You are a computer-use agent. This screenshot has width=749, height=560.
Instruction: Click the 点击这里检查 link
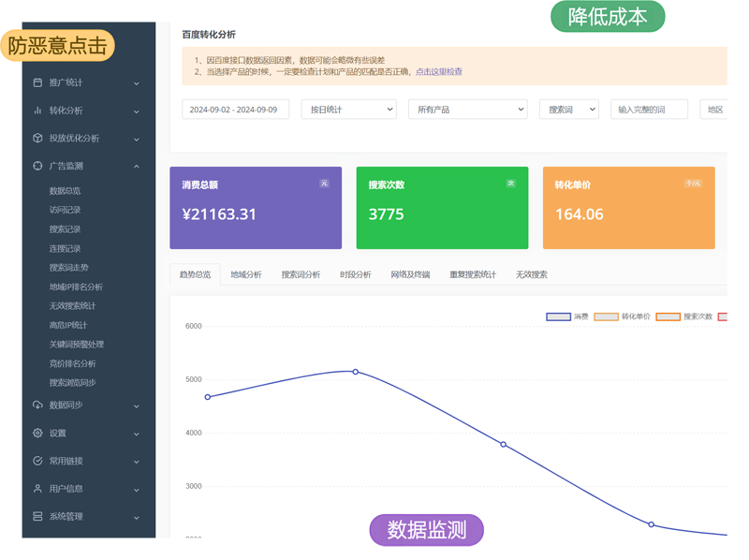pos(438,71)
